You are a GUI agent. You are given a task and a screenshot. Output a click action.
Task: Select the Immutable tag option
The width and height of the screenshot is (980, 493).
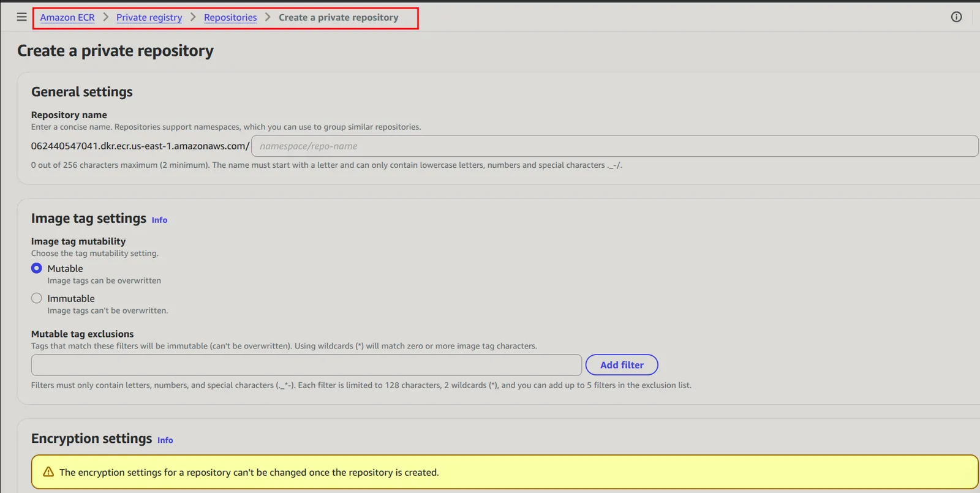(37, 298)
